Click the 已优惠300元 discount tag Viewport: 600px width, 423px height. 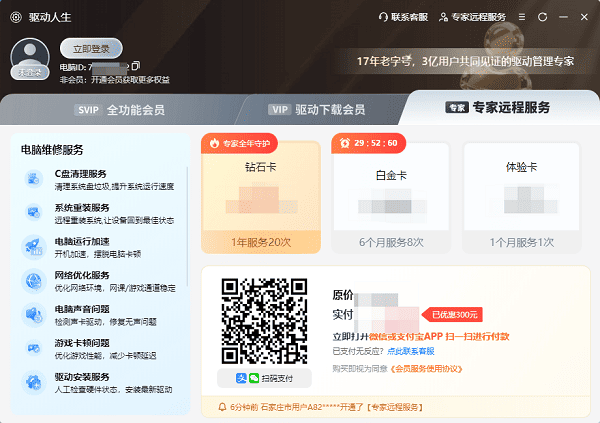click(452, 315)
